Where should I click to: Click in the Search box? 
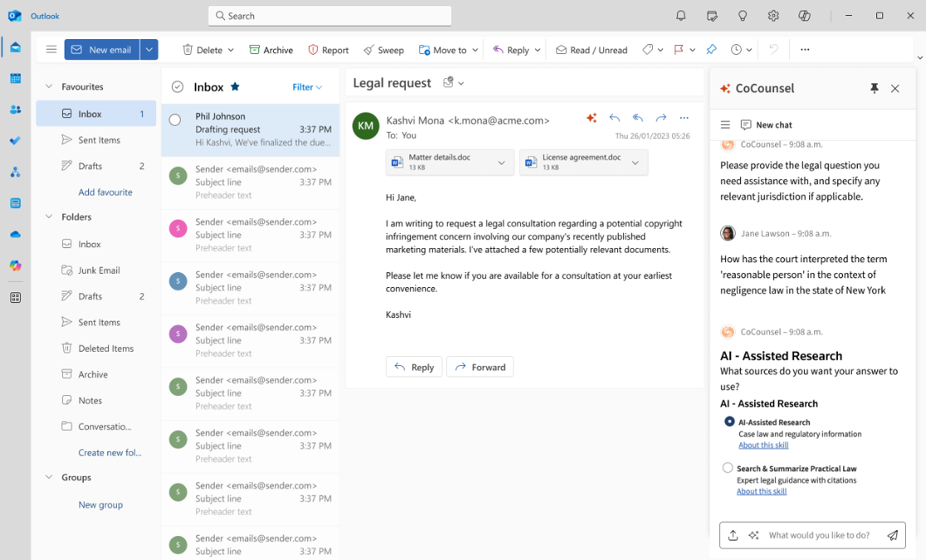(329, 16)
